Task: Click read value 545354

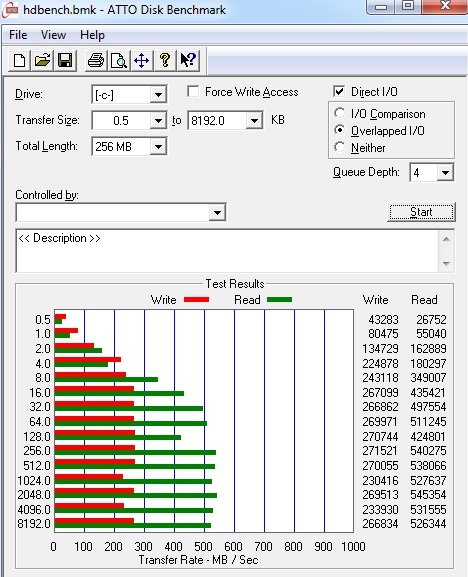Action: pyautogui.click(x=428, y=495)
